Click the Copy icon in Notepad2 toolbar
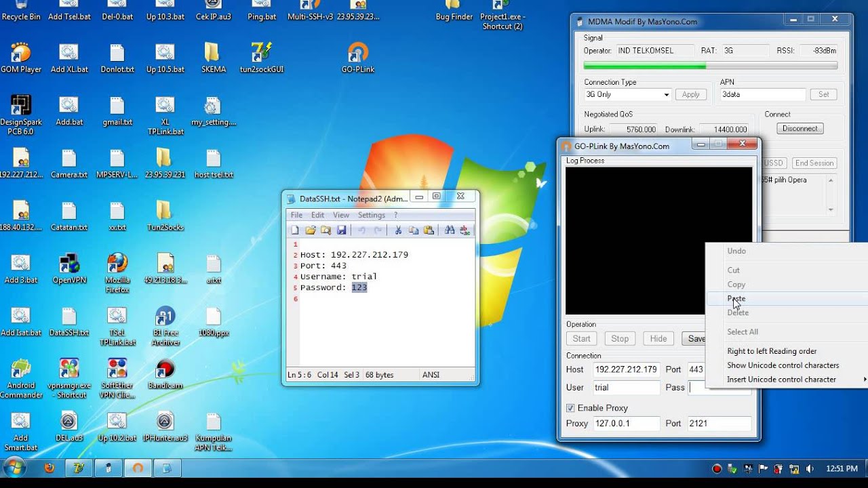The width and height of the screenshot is (868, 488). click(414, 230)
